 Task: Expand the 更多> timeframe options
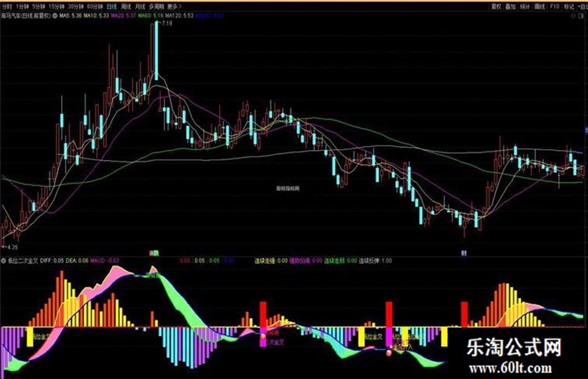tap(174, 6)
